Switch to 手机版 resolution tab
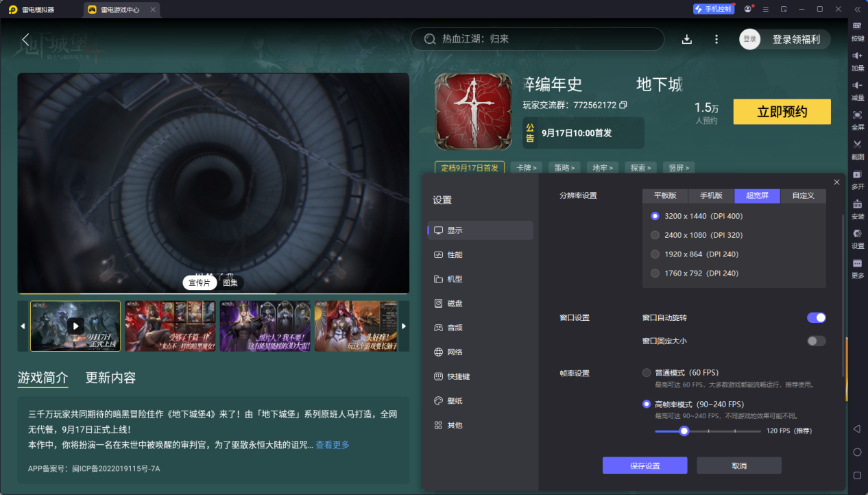 point(711,195)
